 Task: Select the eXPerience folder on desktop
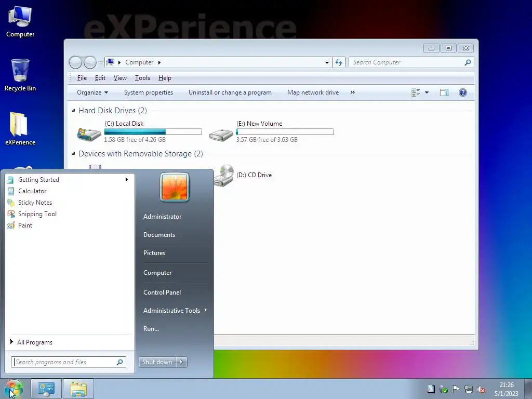(20, 129)
